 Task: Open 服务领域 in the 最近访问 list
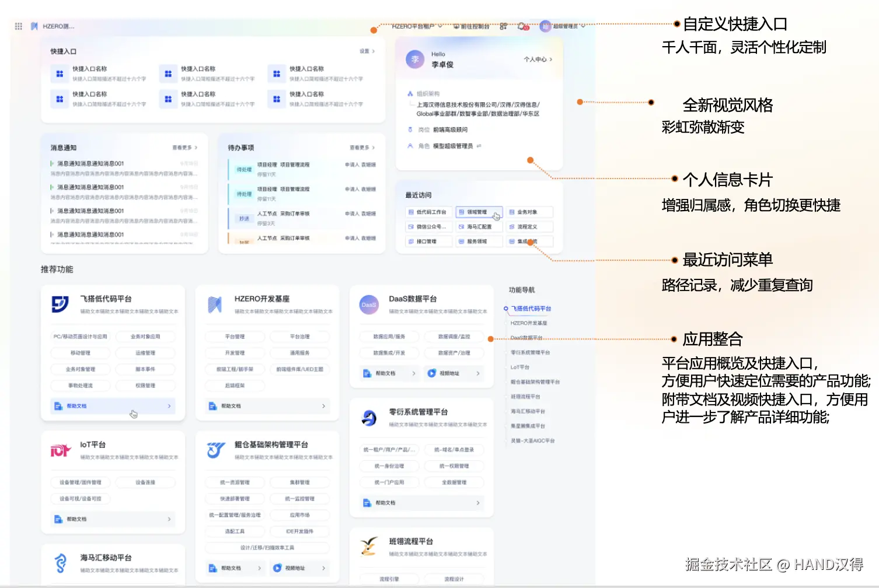pyautogui.click(x=479, y=242)
